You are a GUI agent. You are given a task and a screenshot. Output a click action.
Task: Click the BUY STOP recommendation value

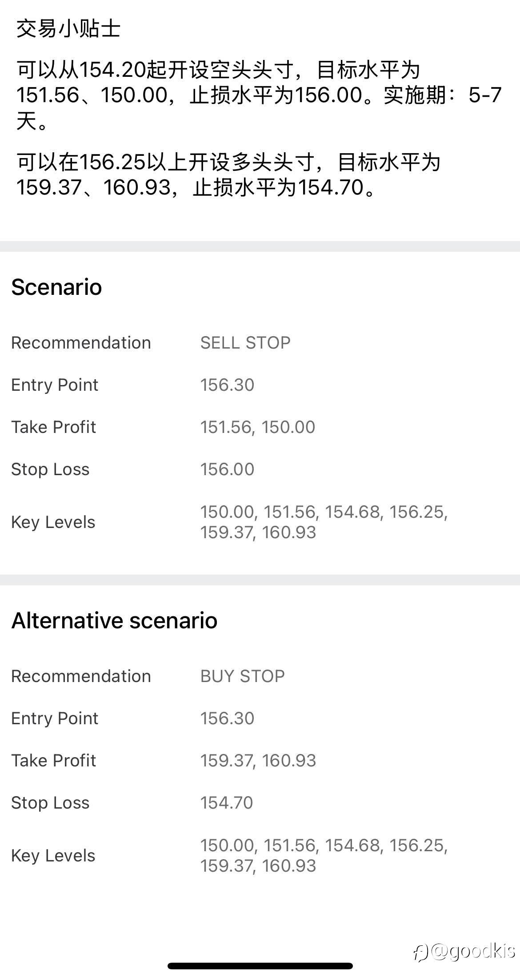tap(242, 676)
